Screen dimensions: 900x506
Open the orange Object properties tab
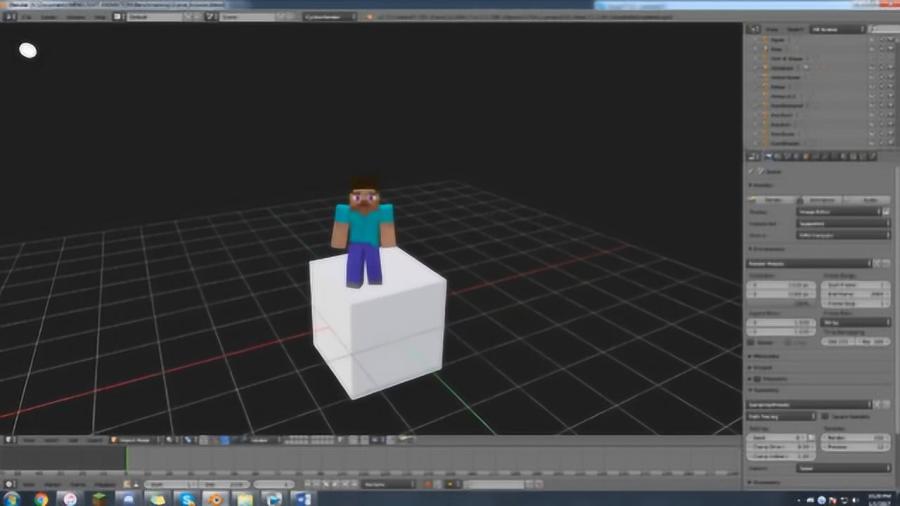click(x=806, y=156)
